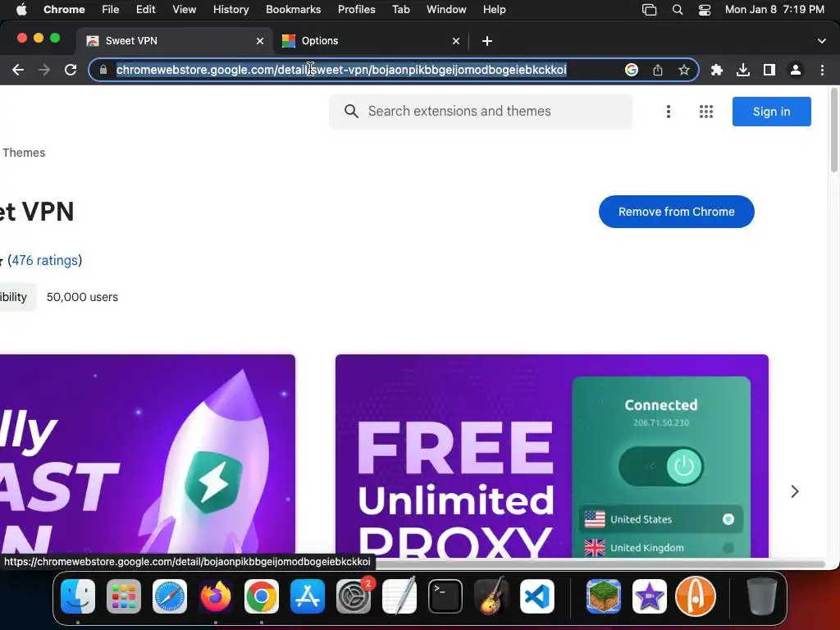Open the Chrome profile avatar
This screenshot has width=840, height=630.
tap(796, 70)
